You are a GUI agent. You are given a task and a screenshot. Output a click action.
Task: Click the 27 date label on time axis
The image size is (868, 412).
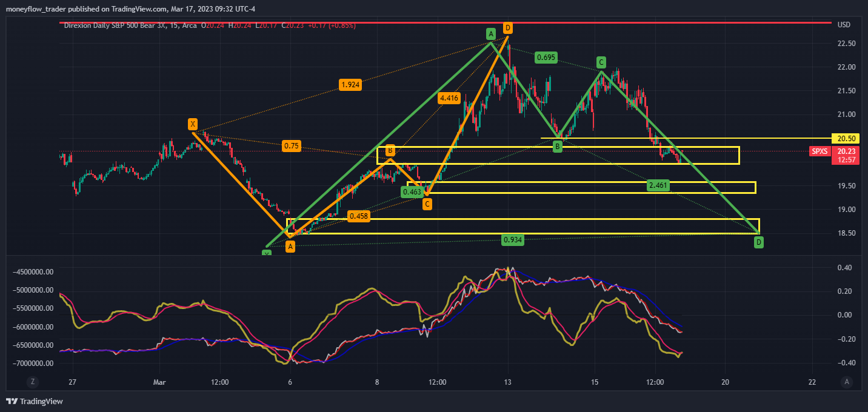(x=73, y=382)
